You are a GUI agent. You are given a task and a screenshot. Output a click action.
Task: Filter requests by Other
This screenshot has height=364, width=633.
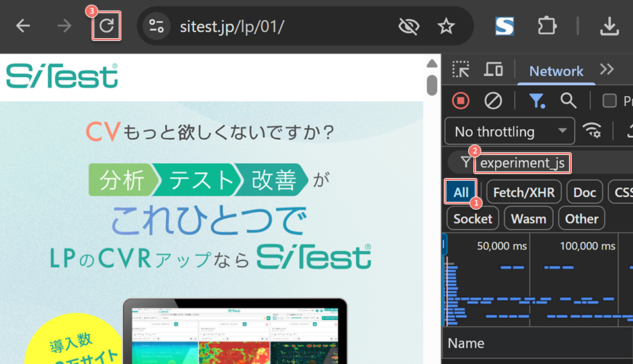(582, 219)
